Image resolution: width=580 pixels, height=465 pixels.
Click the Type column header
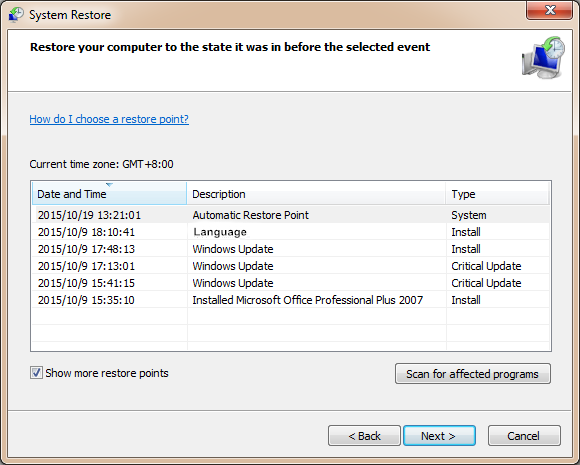click(x=498, y=193)
